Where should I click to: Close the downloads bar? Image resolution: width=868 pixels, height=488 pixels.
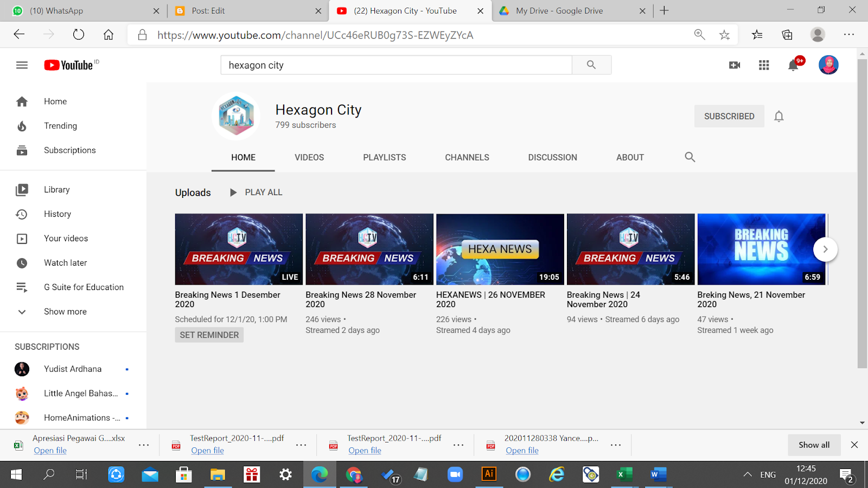[x=854, y=445]
